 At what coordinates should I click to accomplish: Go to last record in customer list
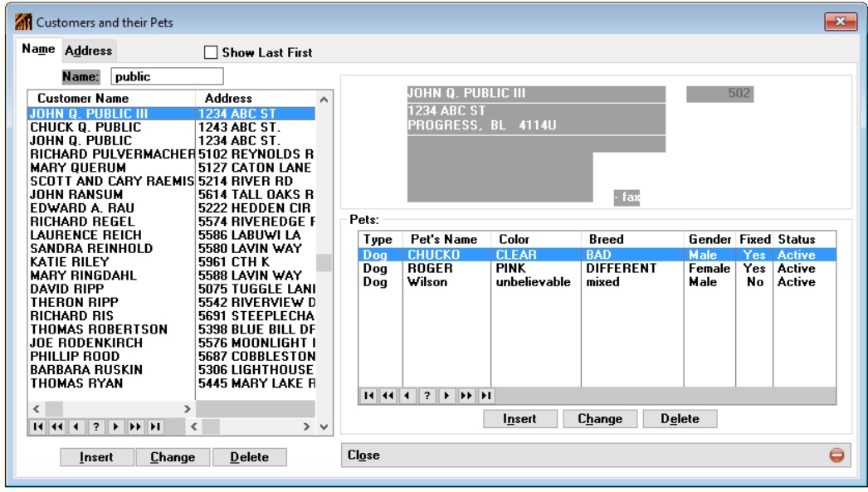(154, 426)
